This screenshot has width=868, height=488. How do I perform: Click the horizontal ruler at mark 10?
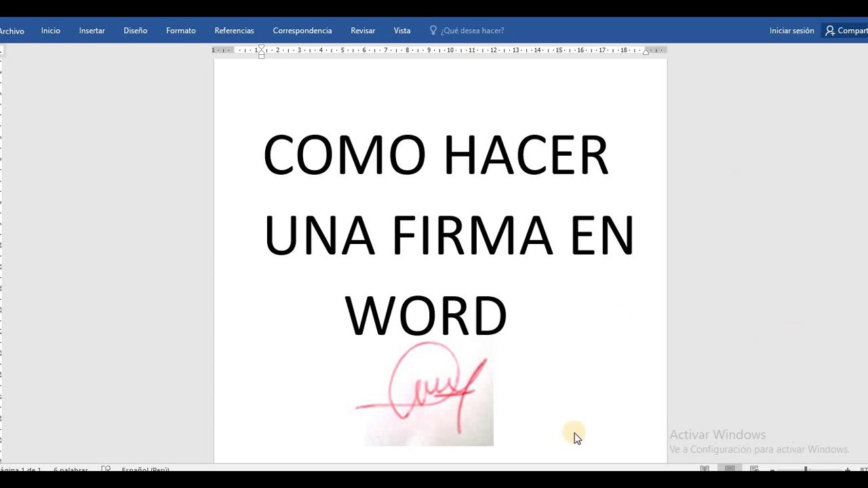450,50
